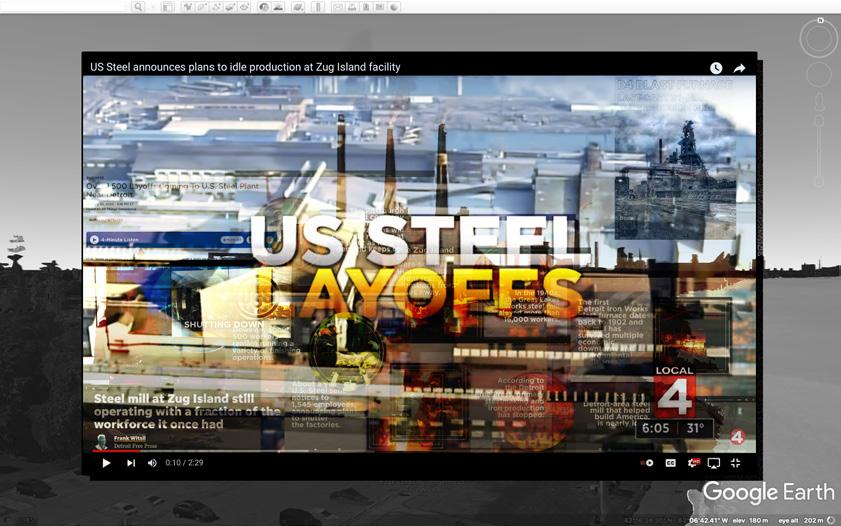Screen dimensions: 841x526
Task: Exit full screen in video player
Action: [x=735, y=463]
